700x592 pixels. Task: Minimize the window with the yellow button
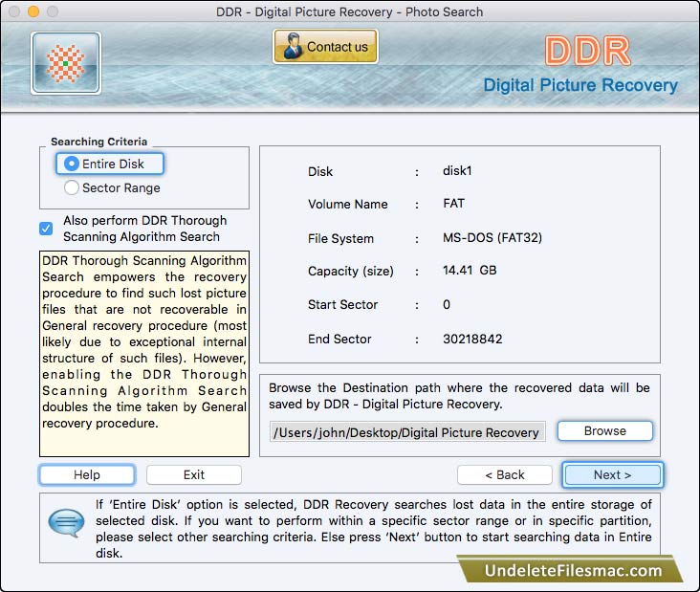33,11
